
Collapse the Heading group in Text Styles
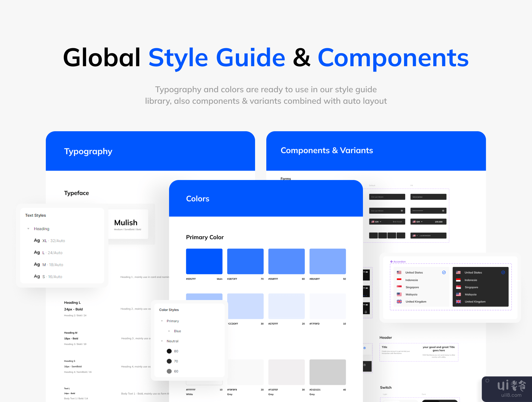point(28,229)
